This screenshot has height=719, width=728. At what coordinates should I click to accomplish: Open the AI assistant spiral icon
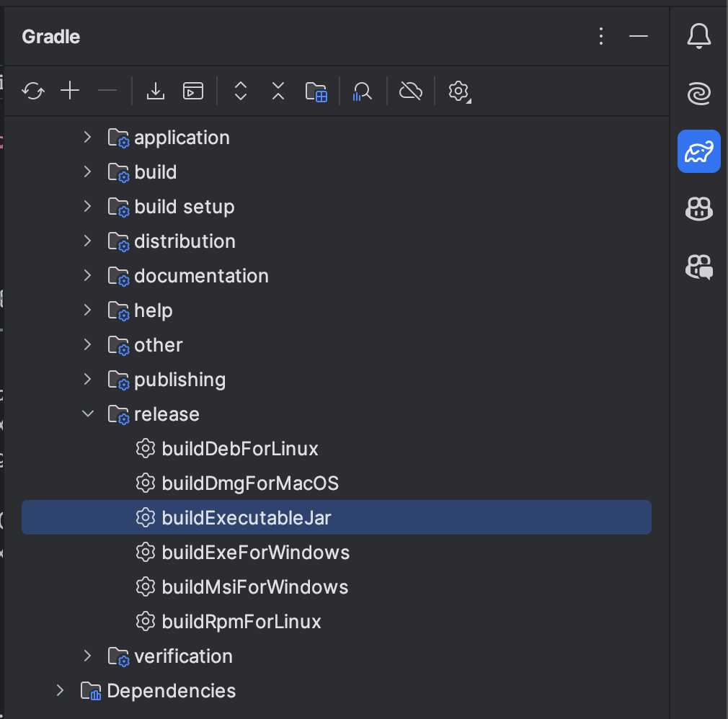[x=698, y=94]
